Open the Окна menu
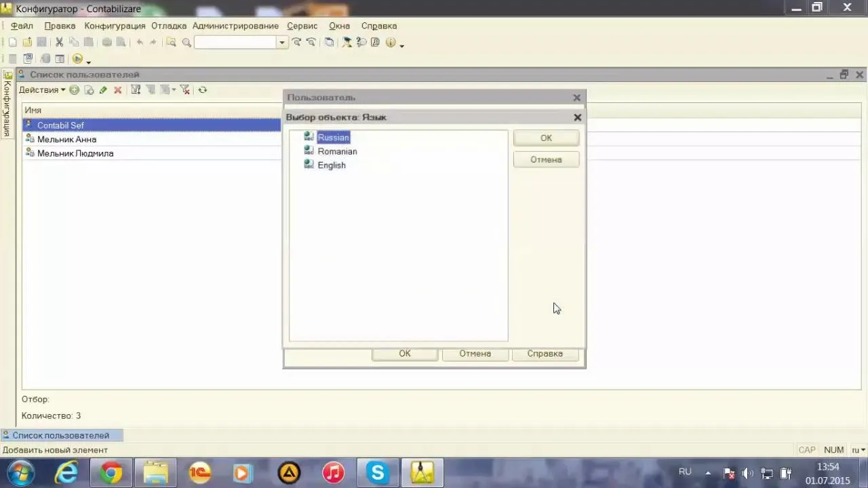 [339, 26]
